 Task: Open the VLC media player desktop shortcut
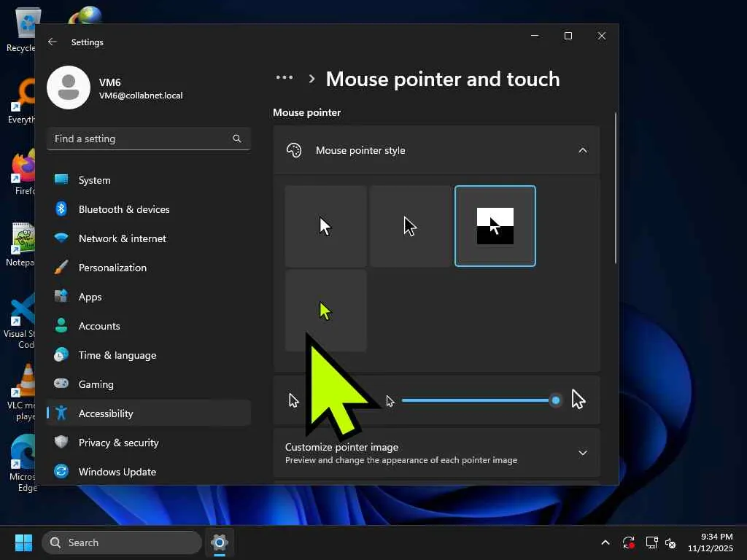[22, 393]
